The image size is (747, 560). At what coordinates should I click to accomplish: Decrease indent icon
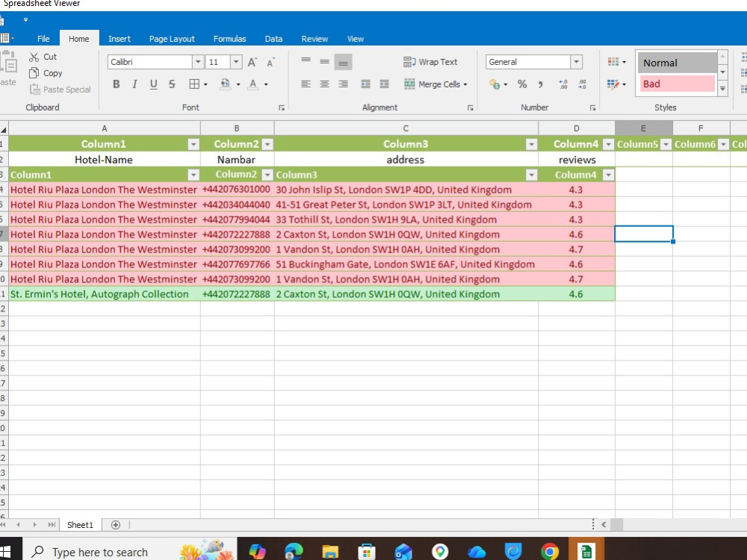365,84
